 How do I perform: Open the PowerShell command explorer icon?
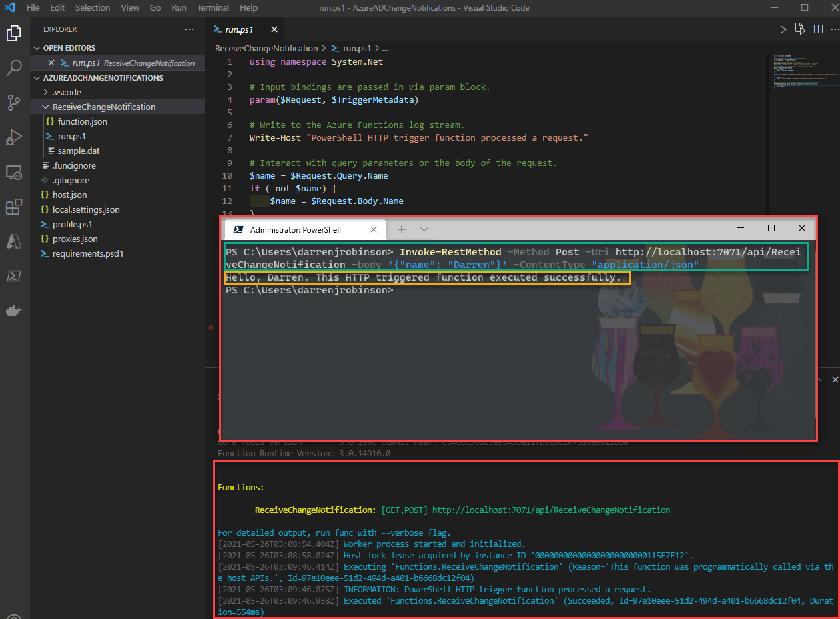click(x=14, y=276)
